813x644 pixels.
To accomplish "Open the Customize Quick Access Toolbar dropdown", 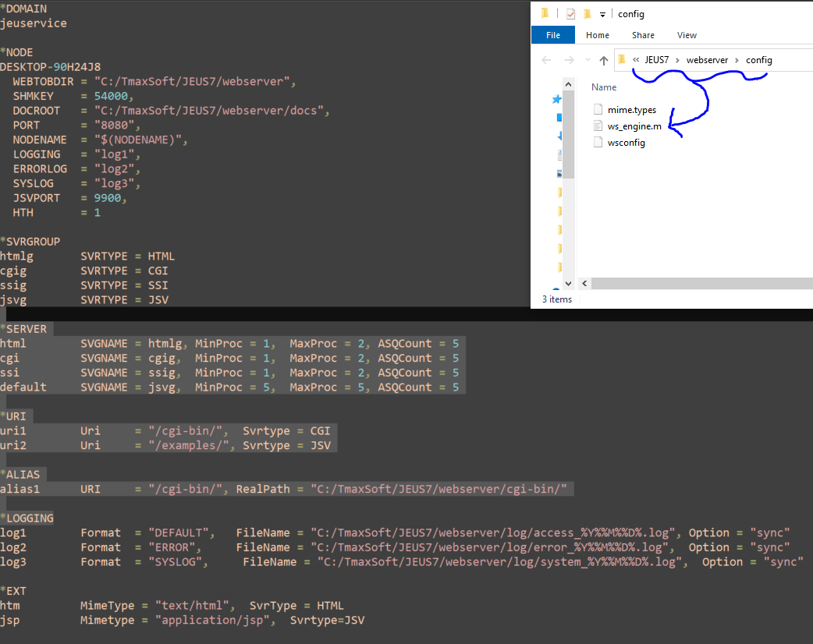I will [x=602, y=15].
